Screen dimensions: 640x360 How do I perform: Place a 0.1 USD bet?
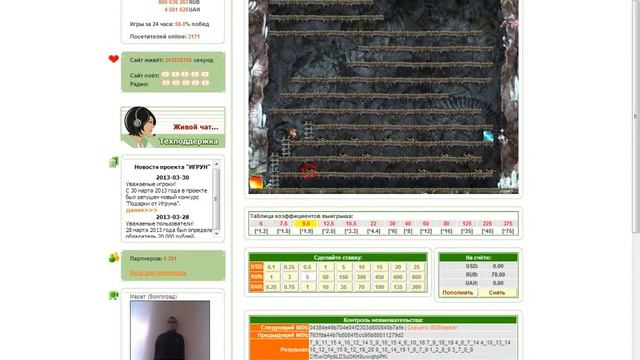pyautogui.click(x=271, y=267)
